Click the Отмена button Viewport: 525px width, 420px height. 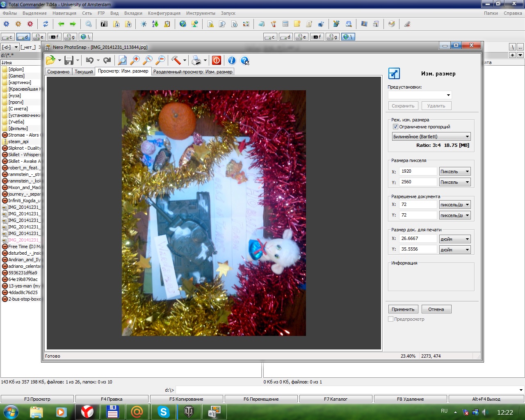[x=436, y=309]
